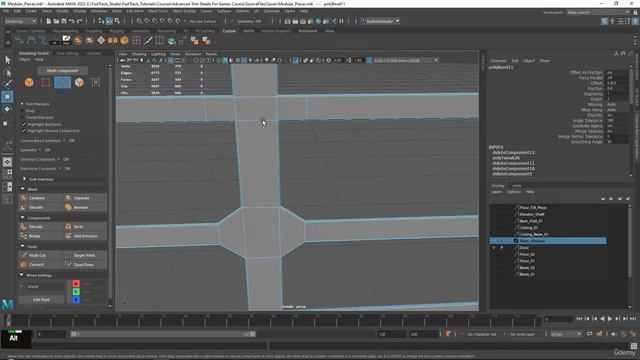Click the diamond-shaped shelf icon
The image size is (640, 360).
[101, 40]
